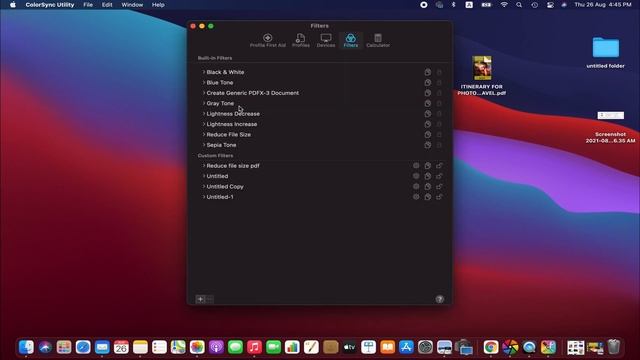The width and height of the screenshot is (640, 360).
Task: Duplicate the Gray Tone filter
Action: [x=427, y=103]
